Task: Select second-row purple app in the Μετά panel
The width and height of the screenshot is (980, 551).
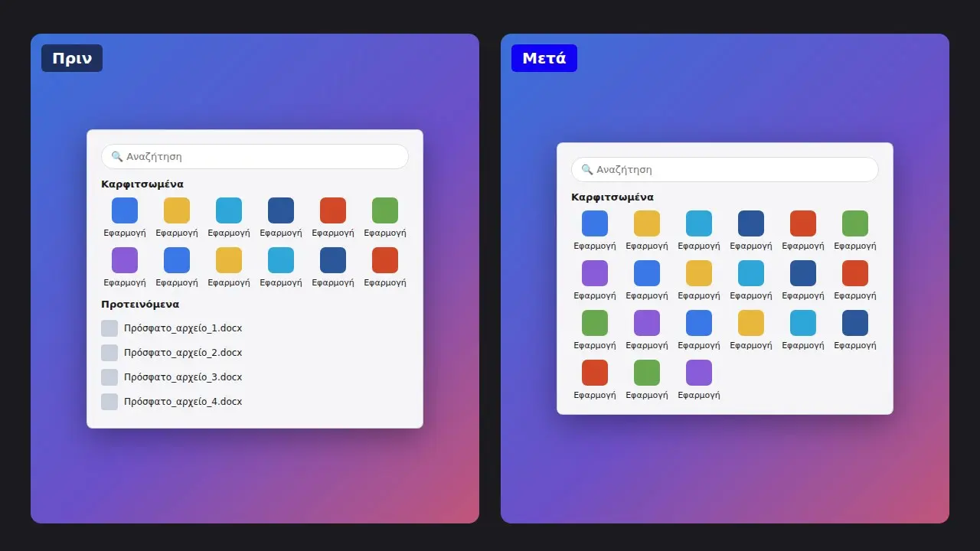Action: pos(595,273)
